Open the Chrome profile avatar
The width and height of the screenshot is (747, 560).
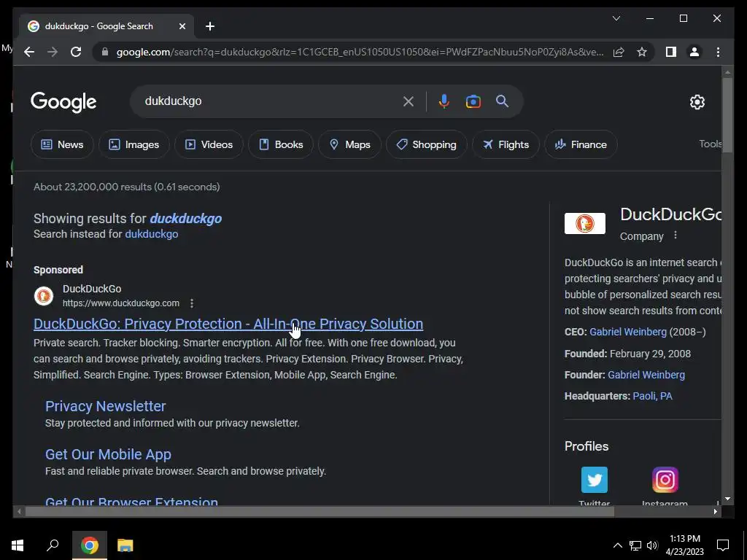(x=694, y=52)
